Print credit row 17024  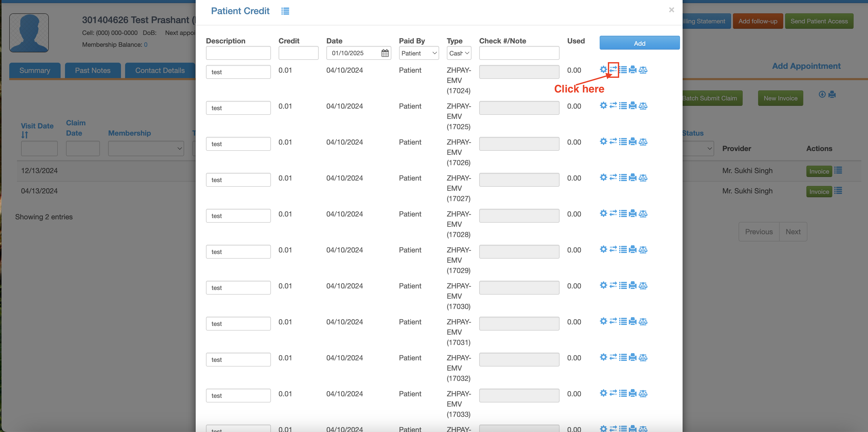pyautogui.click(x=633, y=69)
